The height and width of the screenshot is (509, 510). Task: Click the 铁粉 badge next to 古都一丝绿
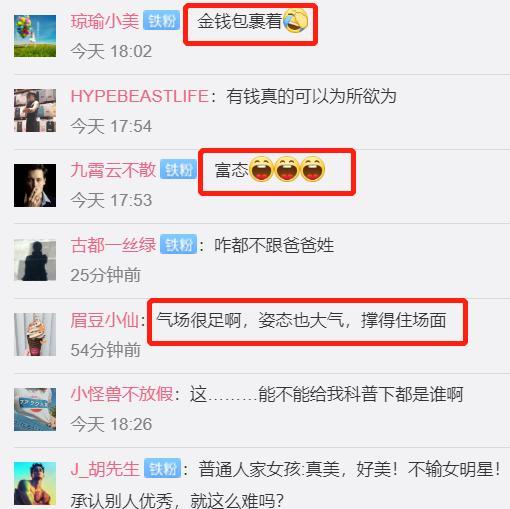point(178,245)
